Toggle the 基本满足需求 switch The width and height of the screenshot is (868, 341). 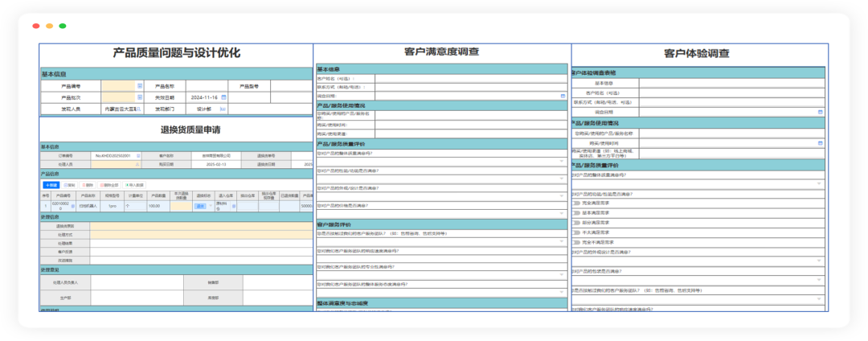(576, 212)
